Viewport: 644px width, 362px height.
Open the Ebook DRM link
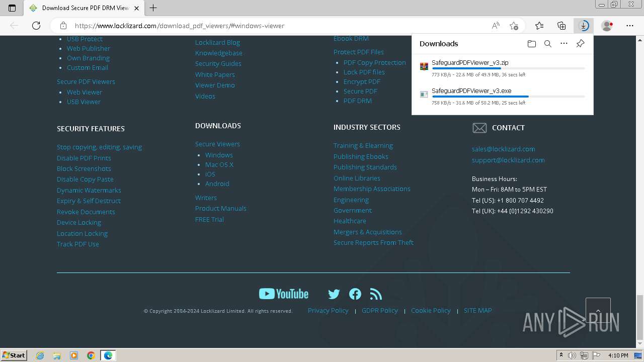coord(351,39)
